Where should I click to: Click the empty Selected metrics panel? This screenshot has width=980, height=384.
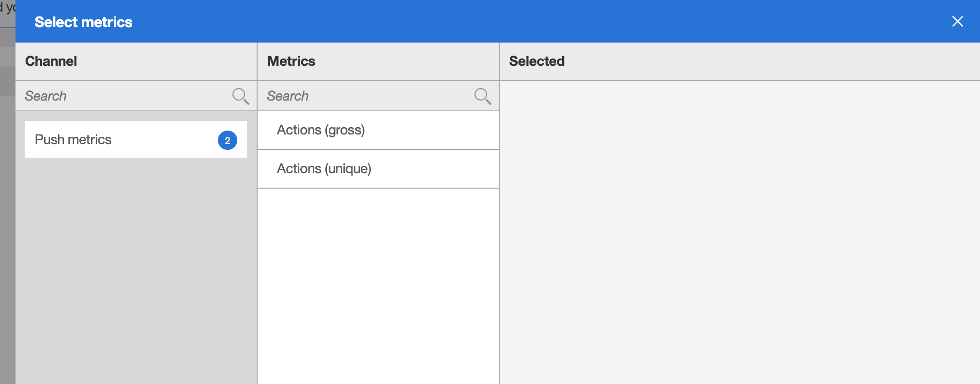click(739, 232)
